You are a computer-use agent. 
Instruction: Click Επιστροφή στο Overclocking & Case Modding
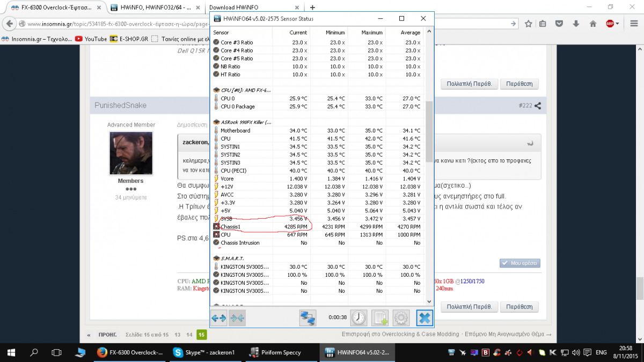[400, 334]
